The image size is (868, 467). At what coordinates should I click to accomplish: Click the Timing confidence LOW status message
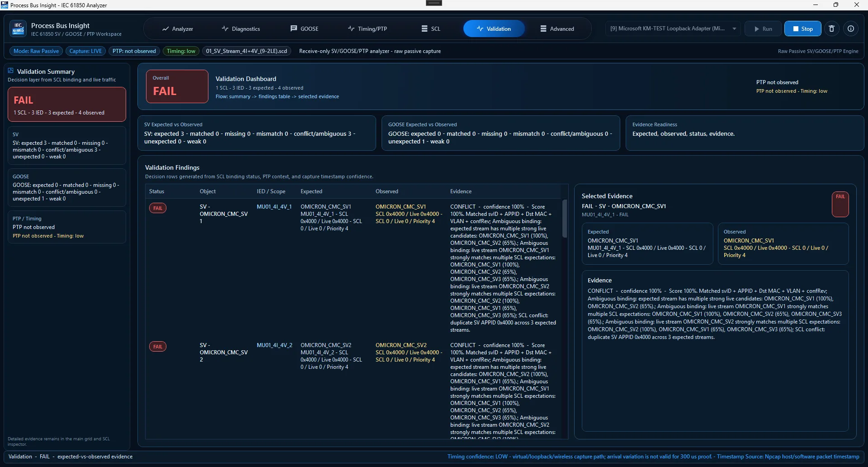[x=653, y=457]
